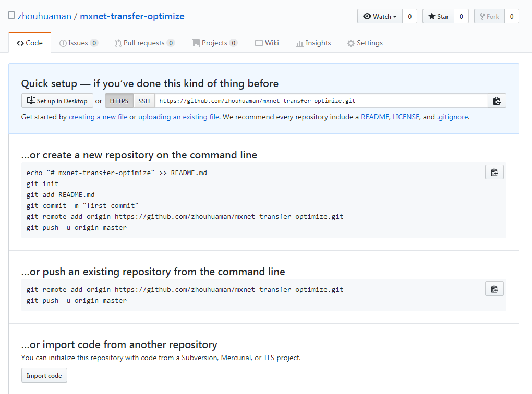Go to the Projects tab
The image size is (532, 394).
tap(215, 43)
